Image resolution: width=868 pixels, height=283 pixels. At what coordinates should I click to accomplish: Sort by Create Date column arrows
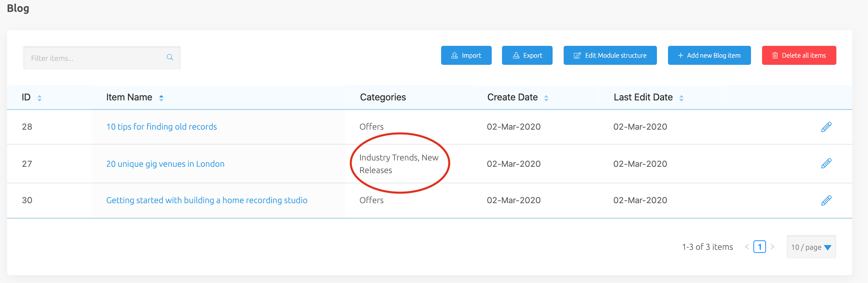pos(546,98)
